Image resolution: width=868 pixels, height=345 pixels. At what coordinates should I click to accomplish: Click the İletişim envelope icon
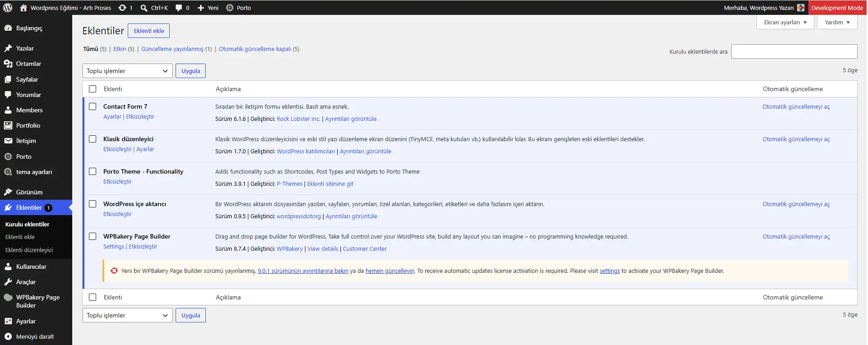click(8, 141)
